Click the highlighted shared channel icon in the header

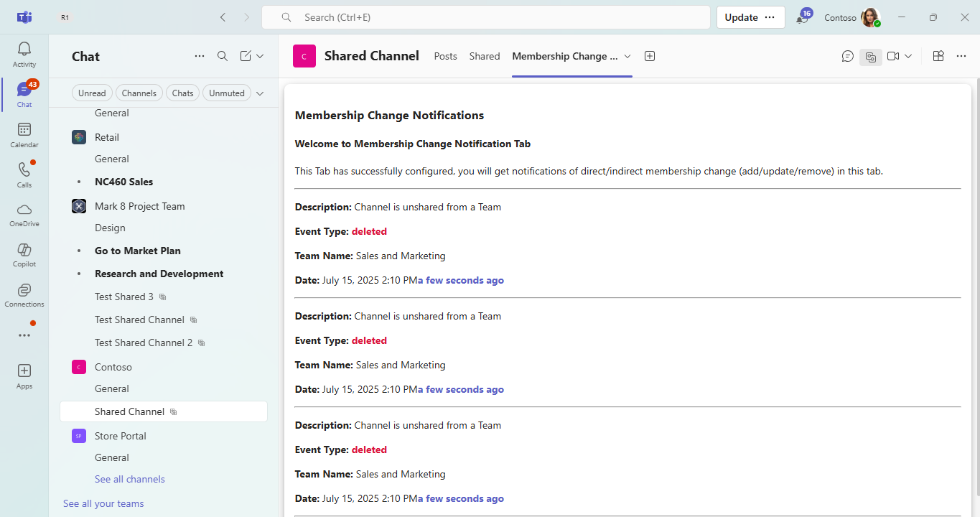coord(871,56)
